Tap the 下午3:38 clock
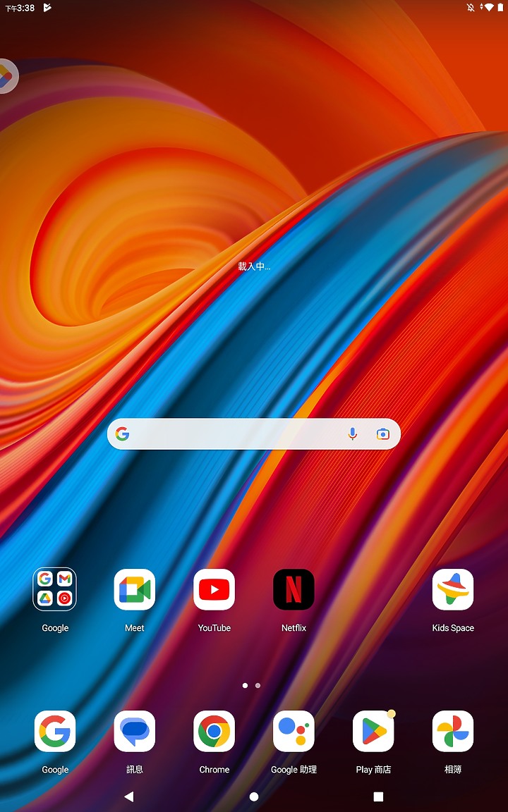Viewport: 508px width, 812px height. [20, 8]
